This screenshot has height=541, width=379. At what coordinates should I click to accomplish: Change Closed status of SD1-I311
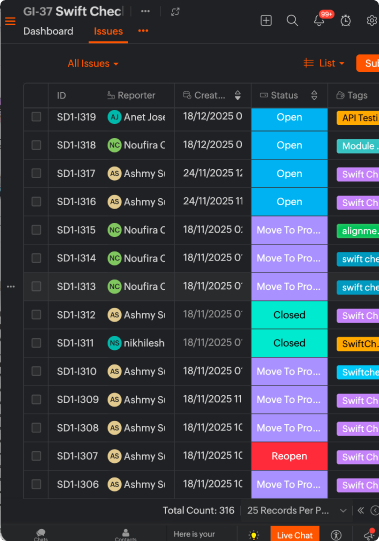289,343
